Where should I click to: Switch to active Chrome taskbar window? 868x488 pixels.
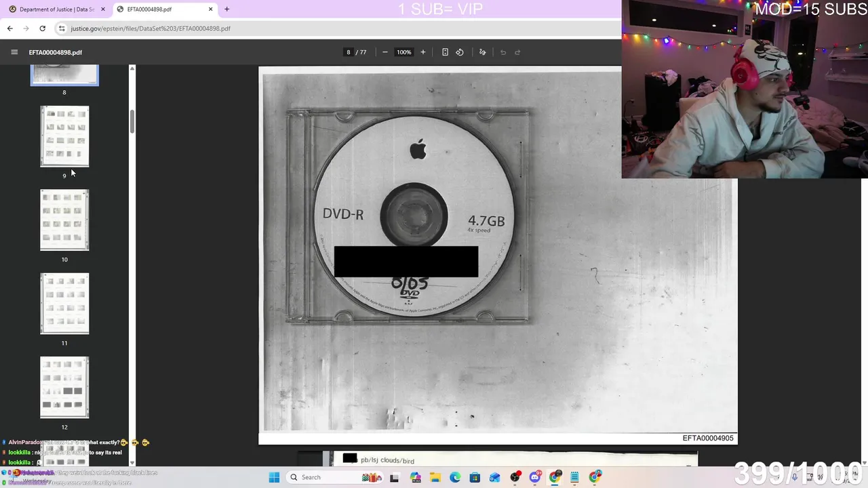(x=555, y=477)
